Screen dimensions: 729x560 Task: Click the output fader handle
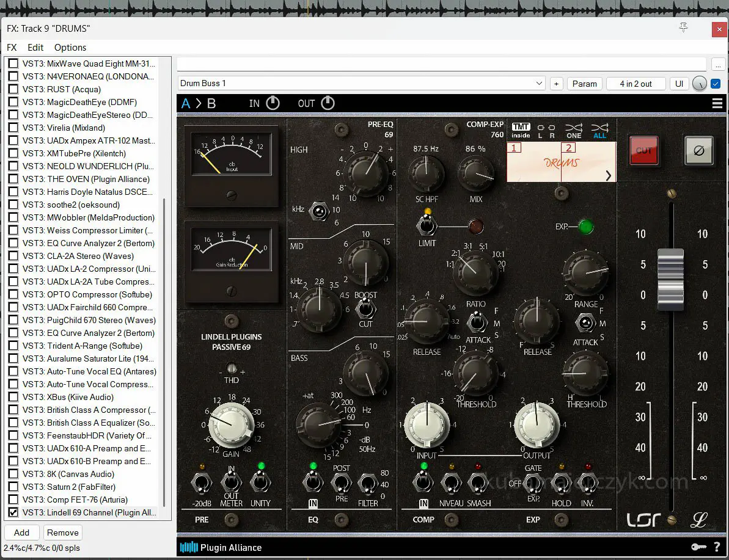pyautogui.click(x=670, y=280)
